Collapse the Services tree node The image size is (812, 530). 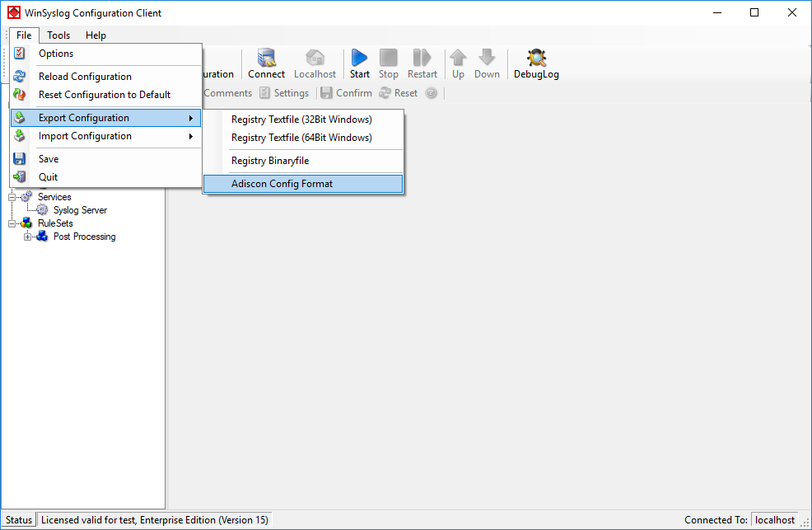[x=12, y=197]
